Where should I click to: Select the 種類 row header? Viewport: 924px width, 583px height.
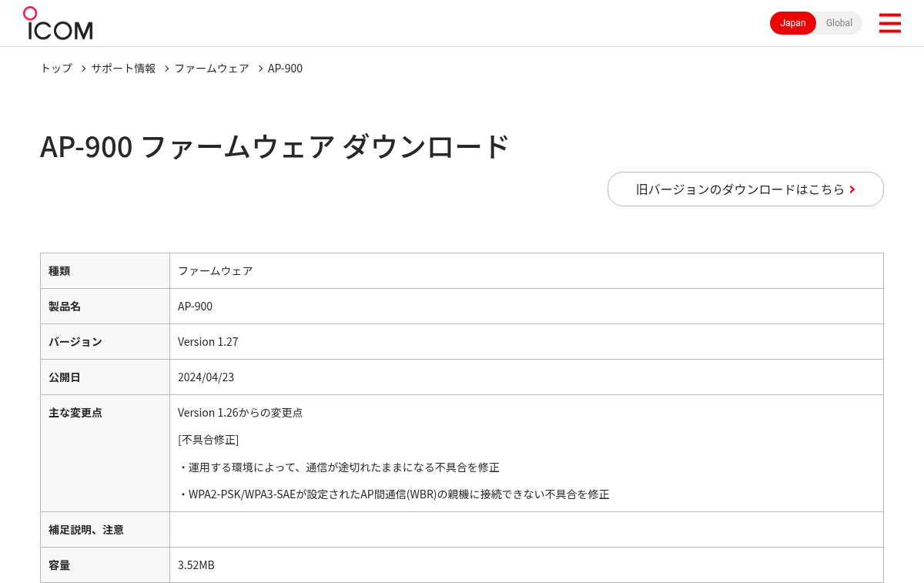pyautogui.click(x=105, y=271)
